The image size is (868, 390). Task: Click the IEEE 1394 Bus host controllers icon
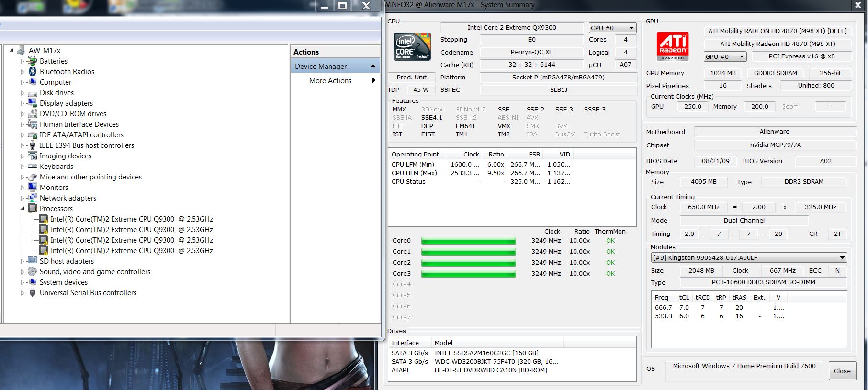(33, 145)
